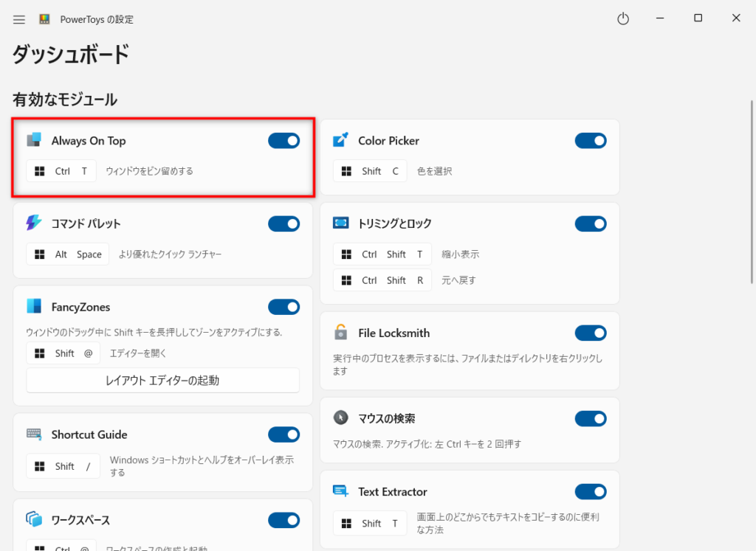Click the Always On Top module icon

pos(34,140)
